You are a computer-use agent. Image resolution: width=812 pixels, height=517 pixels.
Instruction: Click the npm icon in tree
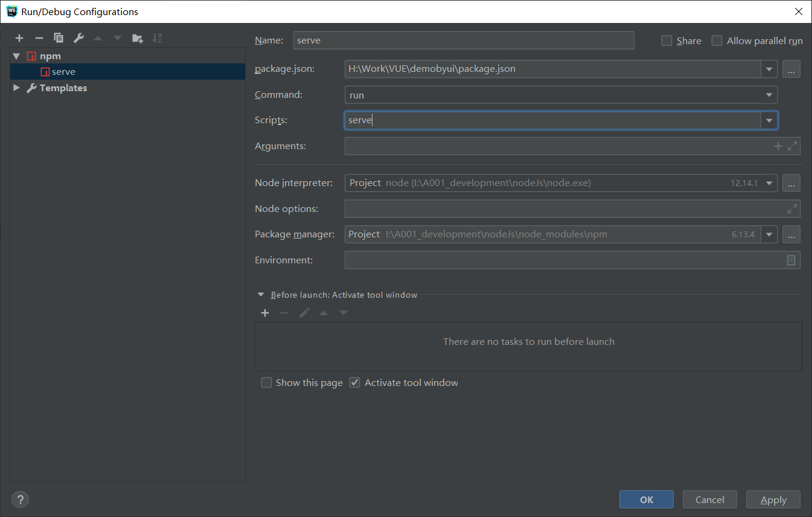pos(31,56)
